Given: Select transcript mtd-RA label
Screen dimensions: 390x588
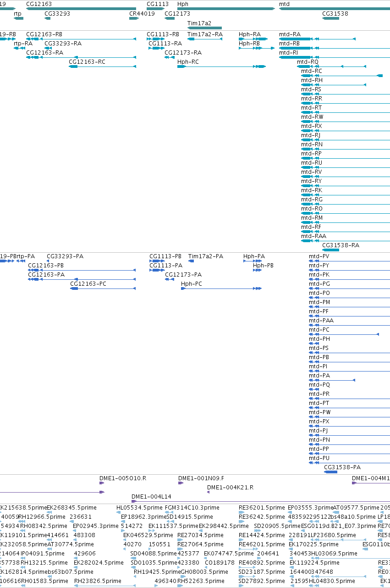Looking at the screenshot, I should tap(290, 34).
